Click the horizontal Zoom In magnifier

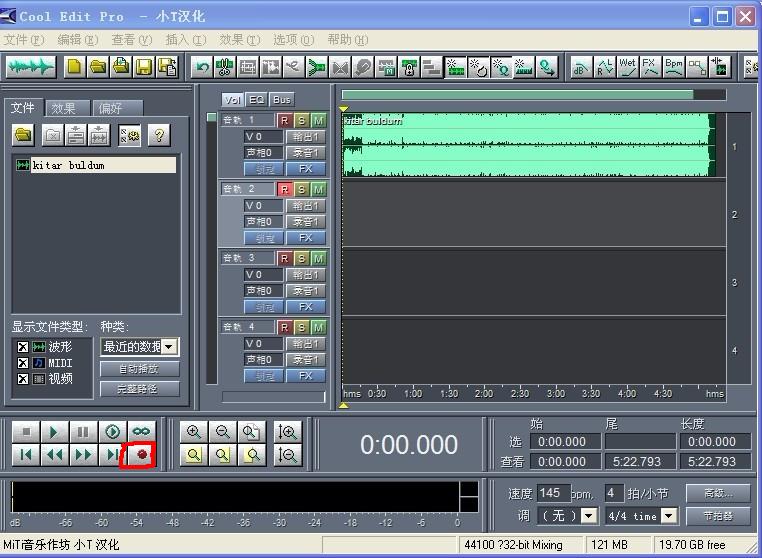tap(193, 432)
